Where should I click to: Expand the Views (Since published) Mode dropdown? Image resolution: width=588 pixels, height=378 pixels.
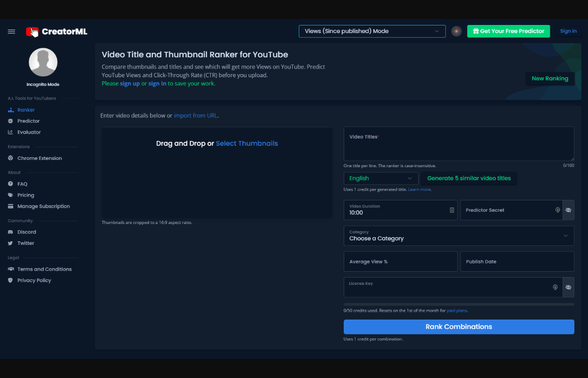pyautogui.click(x=372, y=31)
